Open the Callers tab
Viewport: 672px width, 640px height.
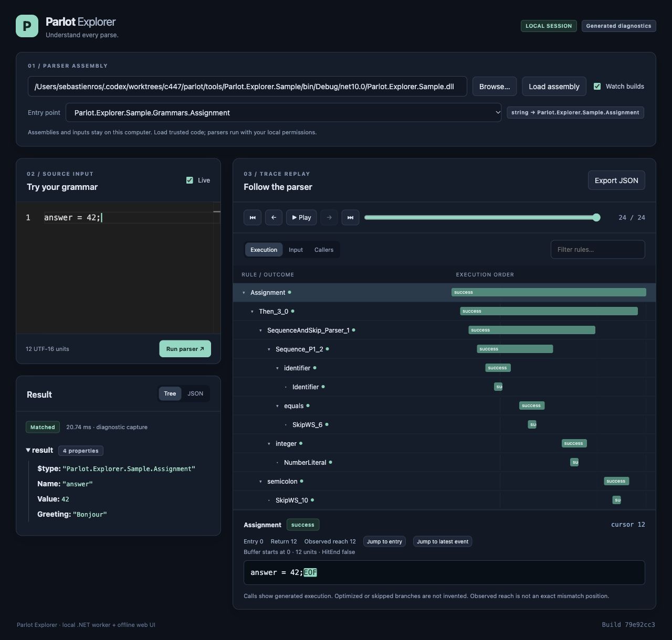click(324, 250)
